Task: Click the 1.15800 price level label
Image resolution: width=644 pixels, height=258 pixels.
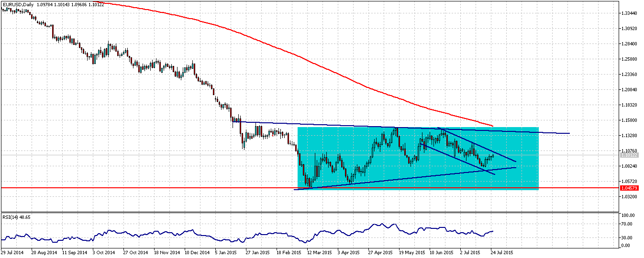Action: [x=629, y=120]
